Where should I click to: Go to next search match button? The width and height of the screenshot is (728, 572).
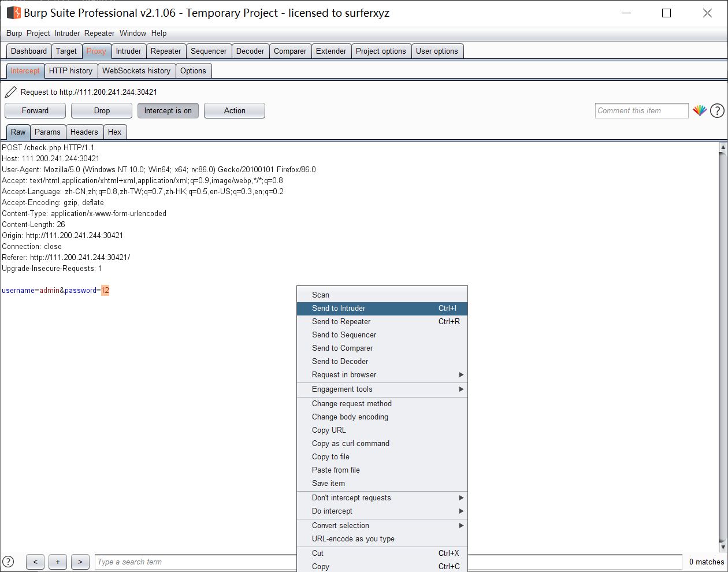pos(80,562)
